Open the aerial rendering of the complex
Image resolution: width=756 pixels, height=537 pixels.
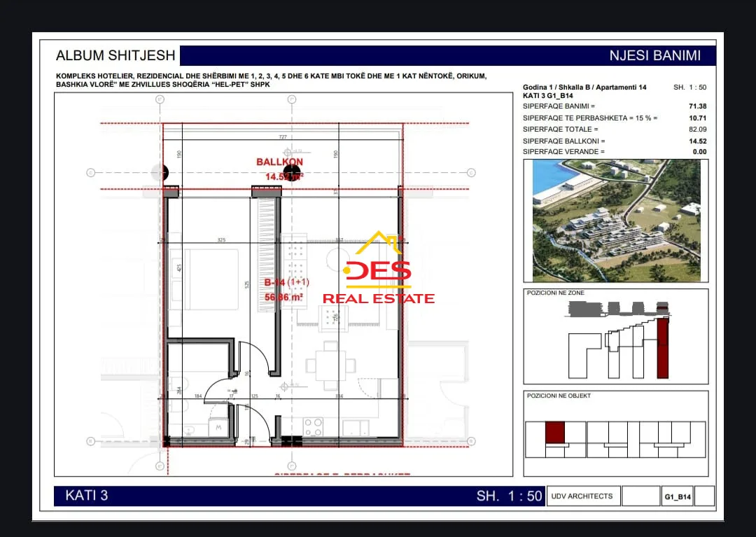click(616, 221)
